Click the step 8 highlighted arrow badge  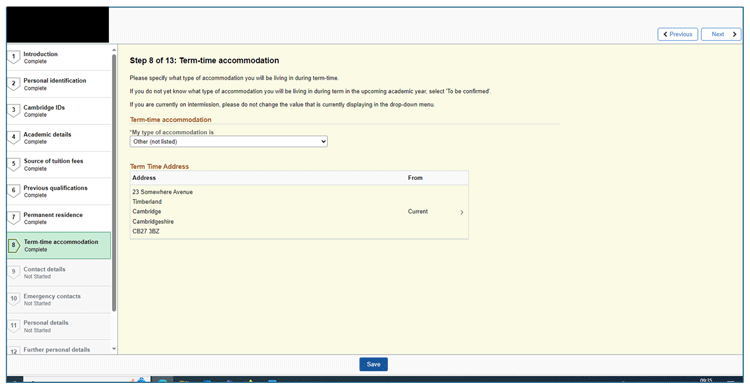[x=14, y=245]
